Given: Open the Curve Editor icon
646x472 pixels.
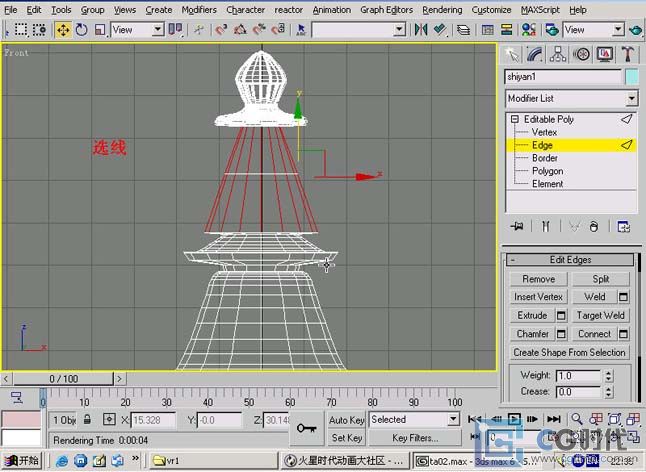Looking at the screenshot, I should tap(488, 30).
